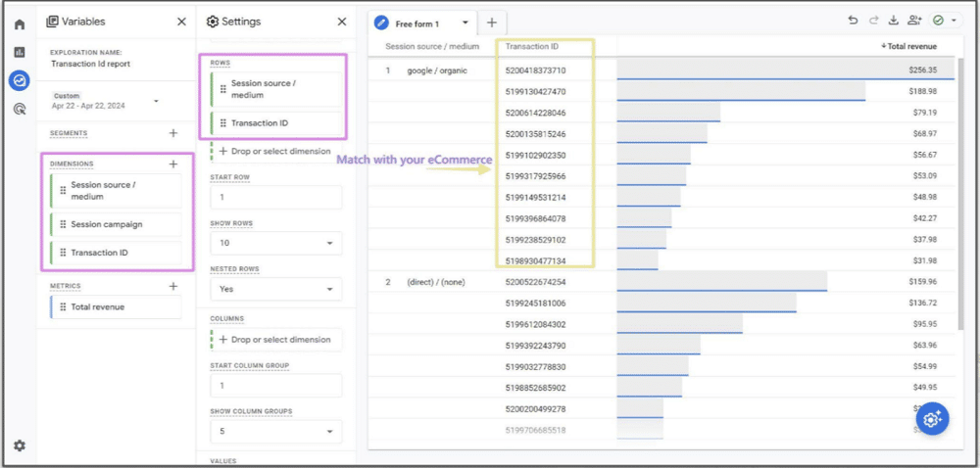This screenshot has height=468, width=980.
Task: Select Transaction ID dimension in Variables
Action: click(117, 253)
